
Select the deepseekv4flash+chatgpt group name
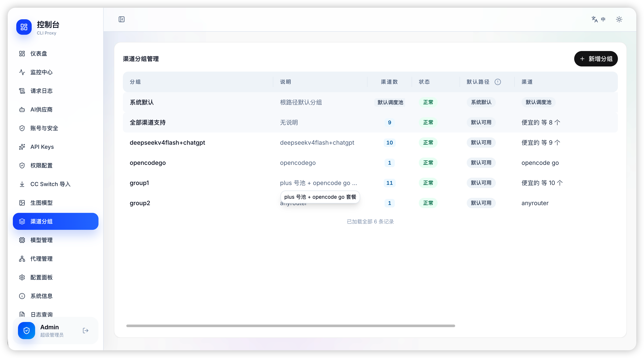point(167,143)
